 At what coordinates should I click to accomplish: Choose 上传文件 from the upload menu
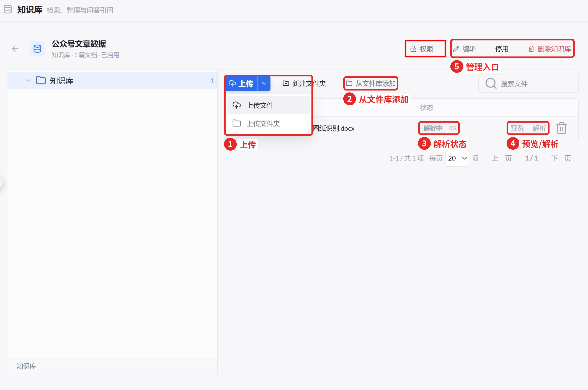pyautogui.click(x=268, y=105)
